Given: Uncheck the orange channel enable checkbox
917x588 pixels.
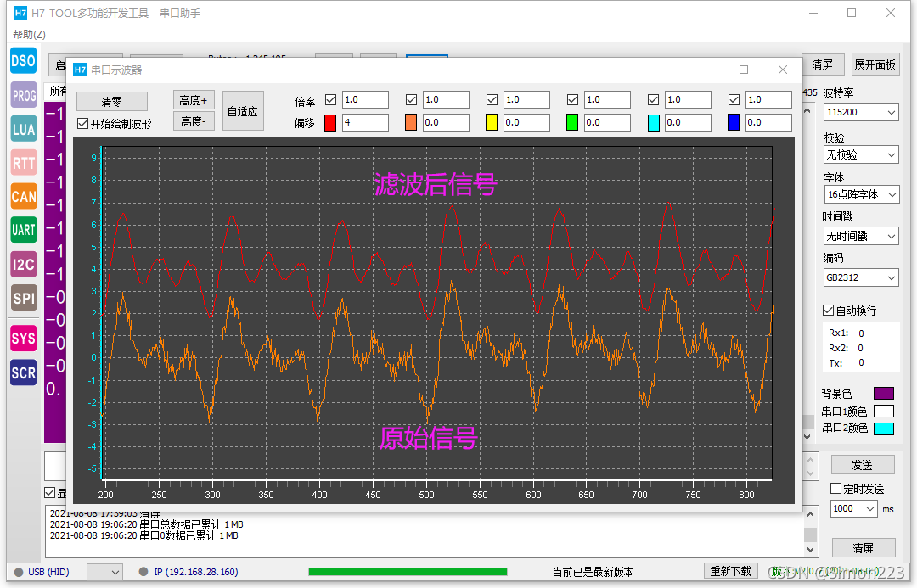Looking at the screenshot, I should point(411,100).
